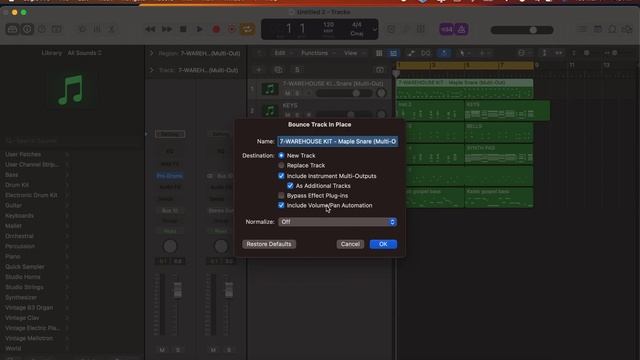Click the Stop transport button

(x=183, y=29)
